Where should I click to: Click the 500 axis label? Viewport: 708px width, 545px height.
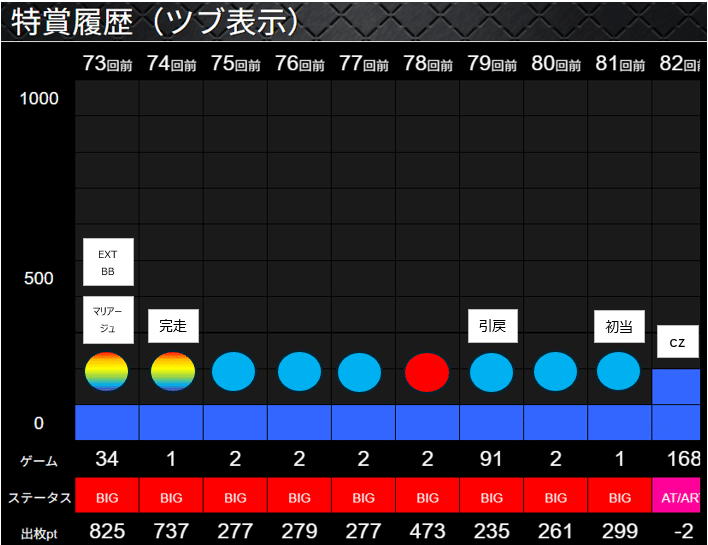[x=39, y=278]
